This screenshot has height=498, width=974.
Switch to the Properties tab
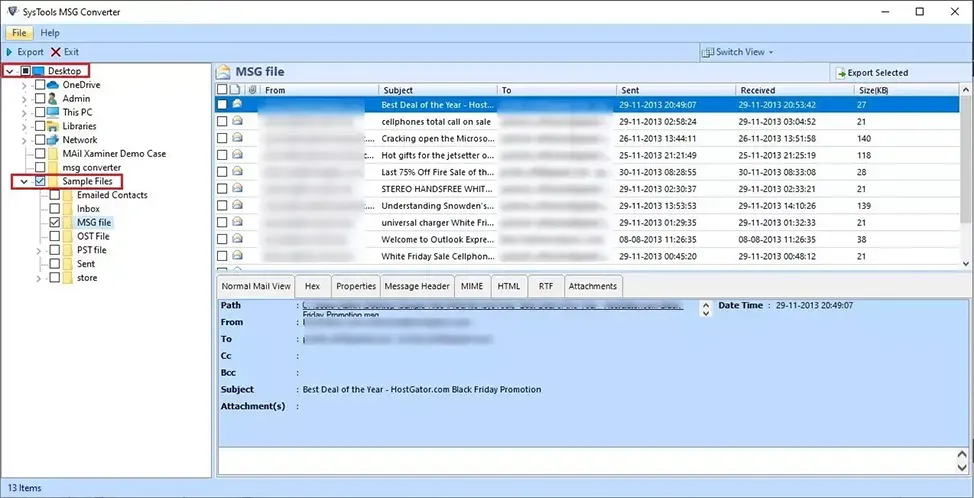[356, 286]
